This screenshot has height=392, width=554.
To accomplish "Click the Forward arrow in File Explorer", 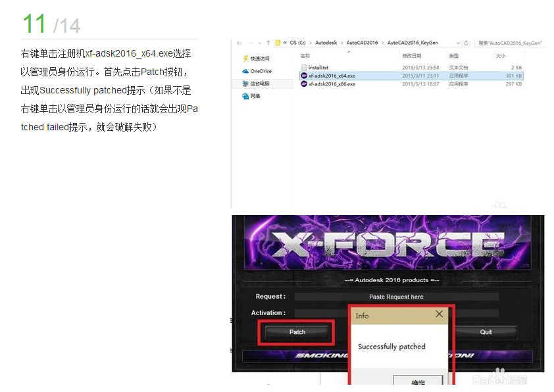I will 250,43.
